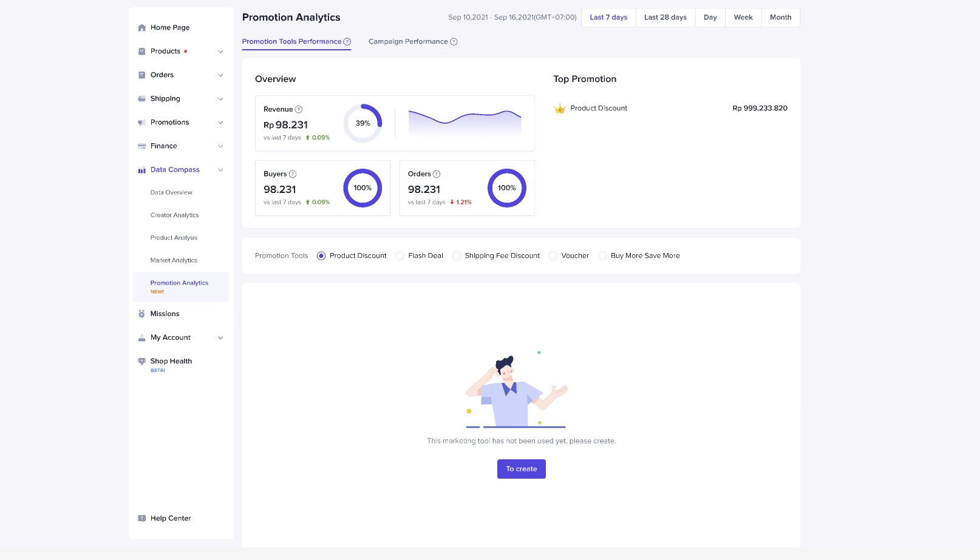Click the Shop Health trophy icon
This screenshot has width=980, height=560.
141,361
